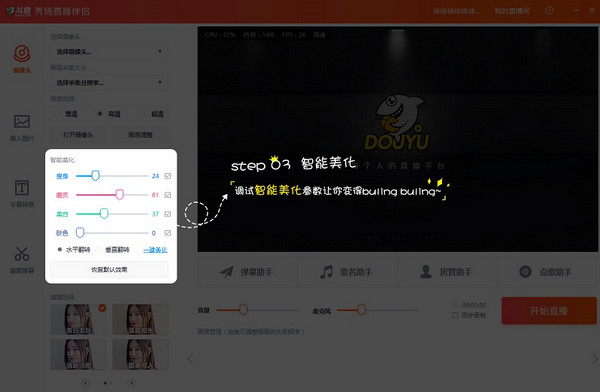Choose 超清 ultra HD quality option
Screen dimensions: 600x392
153,114
